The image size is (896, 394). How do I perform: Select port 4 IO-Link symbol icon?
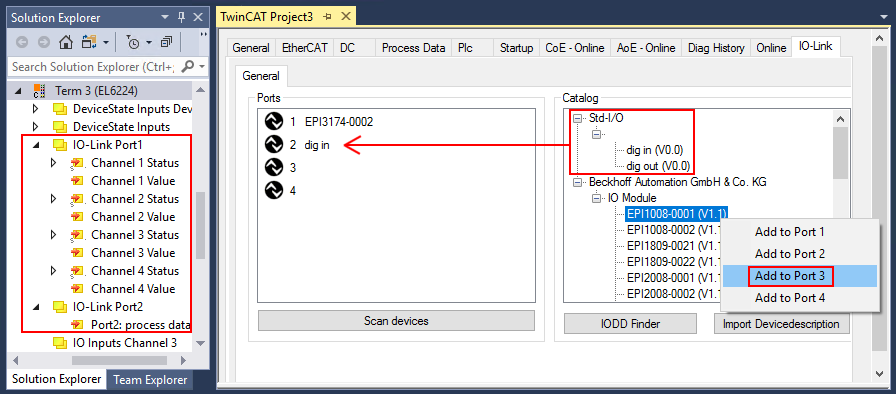coord(274,190)
